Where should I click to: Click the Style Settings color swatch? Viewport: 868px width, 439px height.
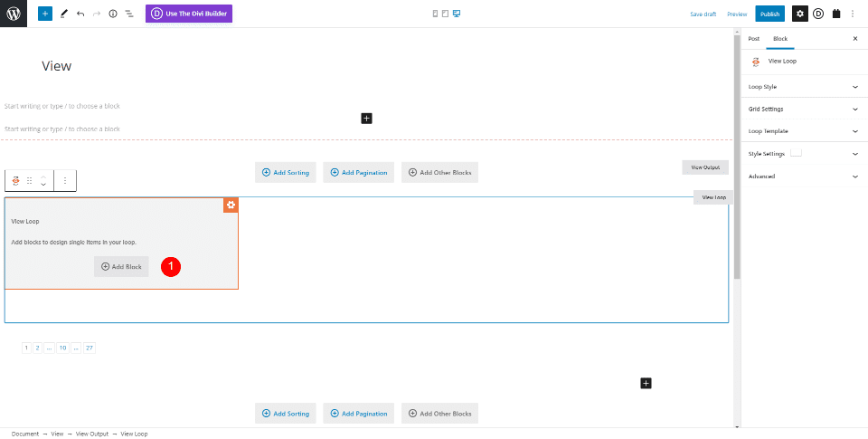796,154
